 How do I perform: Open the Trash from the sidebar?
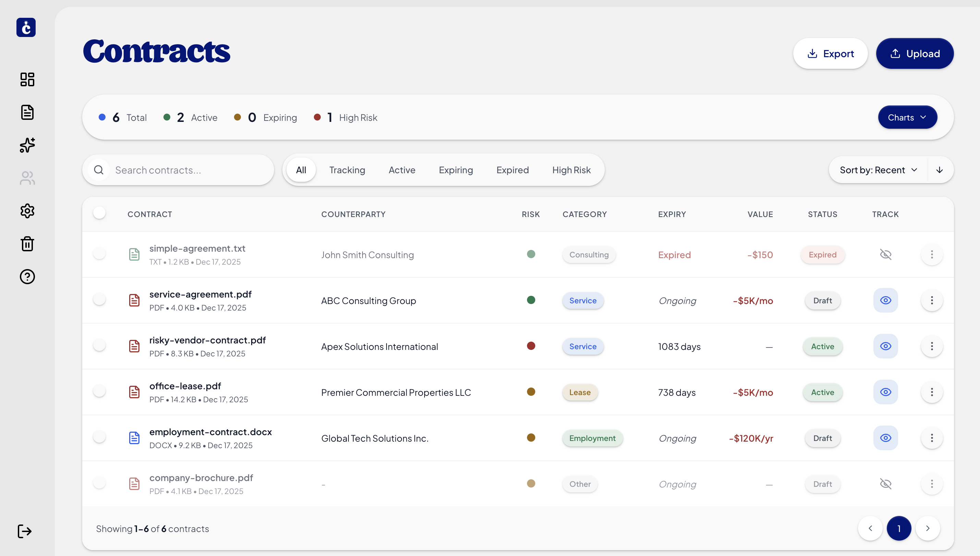[x=27, y=244]
